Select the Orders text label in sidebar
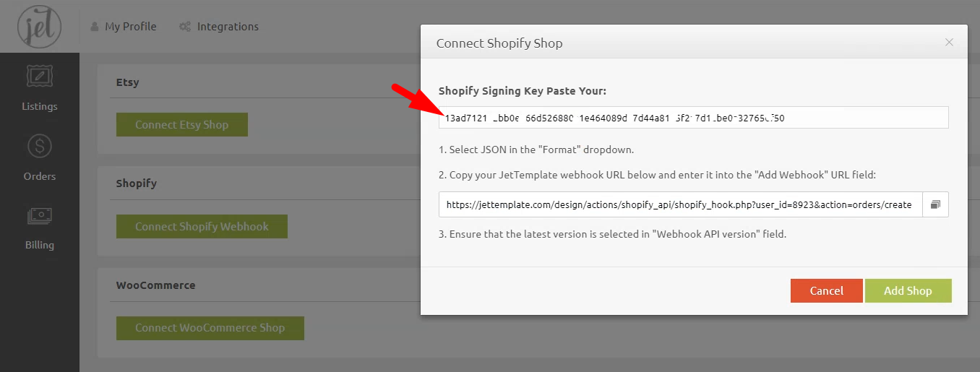The width and height of the screenshot is (980, 372). 39,176
